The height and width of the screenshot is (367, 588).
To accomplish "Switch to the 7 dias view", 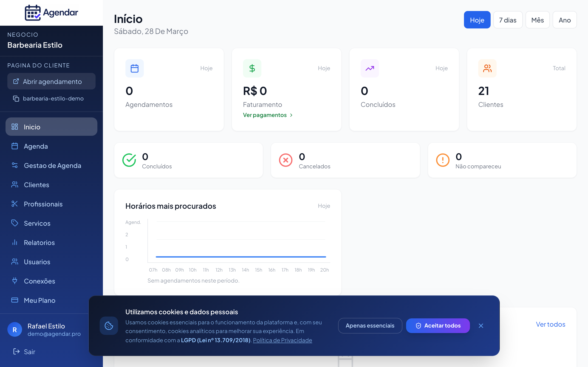I will click(x=508, y=20).
